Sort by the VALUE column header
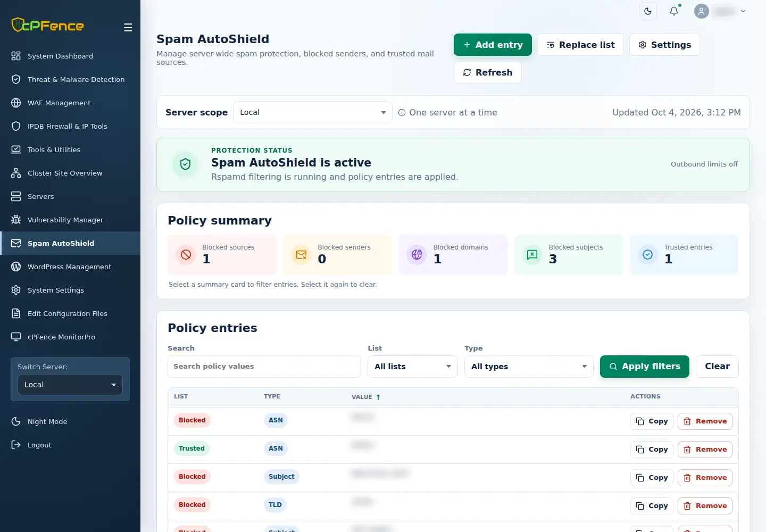The width and height of the screenshot is (766, 532). click(366, 397)
